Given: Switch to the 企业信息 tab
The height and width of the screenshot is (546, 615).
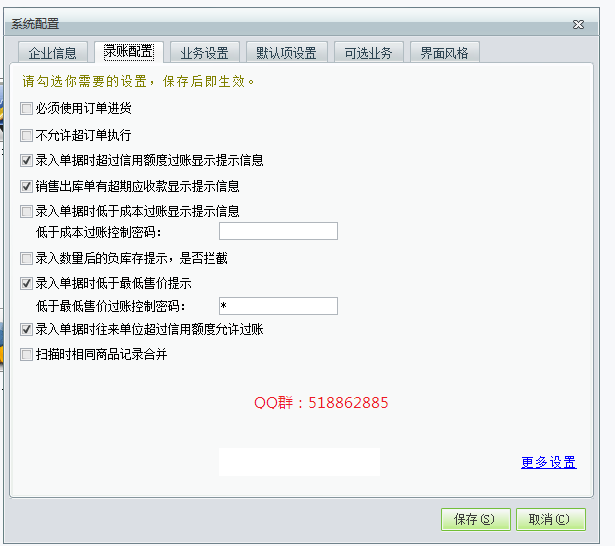Looking at the screenshot, I should click(x=53, y=53).
